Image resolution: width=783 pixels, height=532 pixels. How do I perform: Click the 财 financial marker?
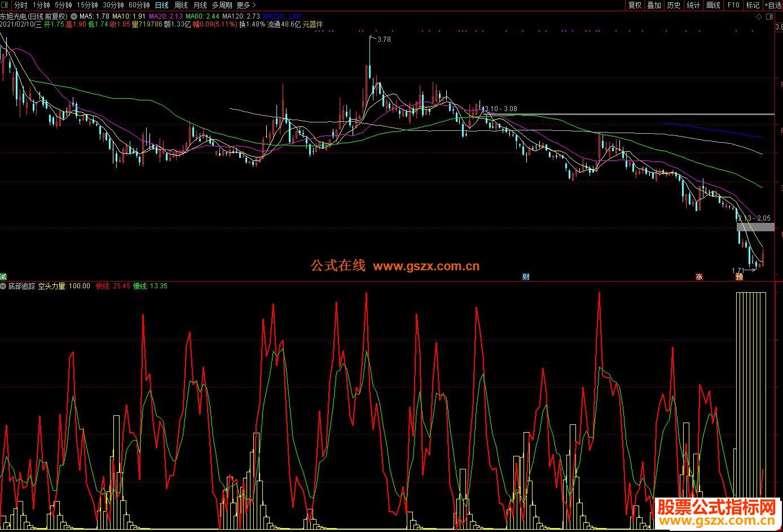pyautogui.click(x=526, y=276)
